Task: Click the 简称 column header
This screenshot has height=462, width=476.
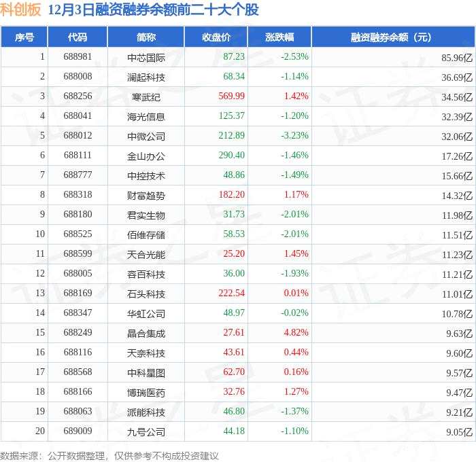Action: click(x=146, y=37)
